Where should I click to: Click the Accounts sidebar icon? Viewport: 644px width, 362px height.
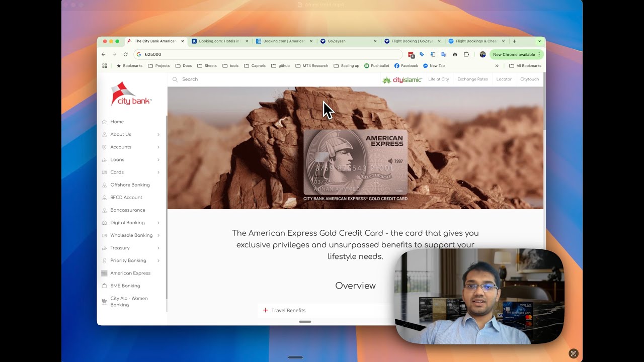coord(104,147)
